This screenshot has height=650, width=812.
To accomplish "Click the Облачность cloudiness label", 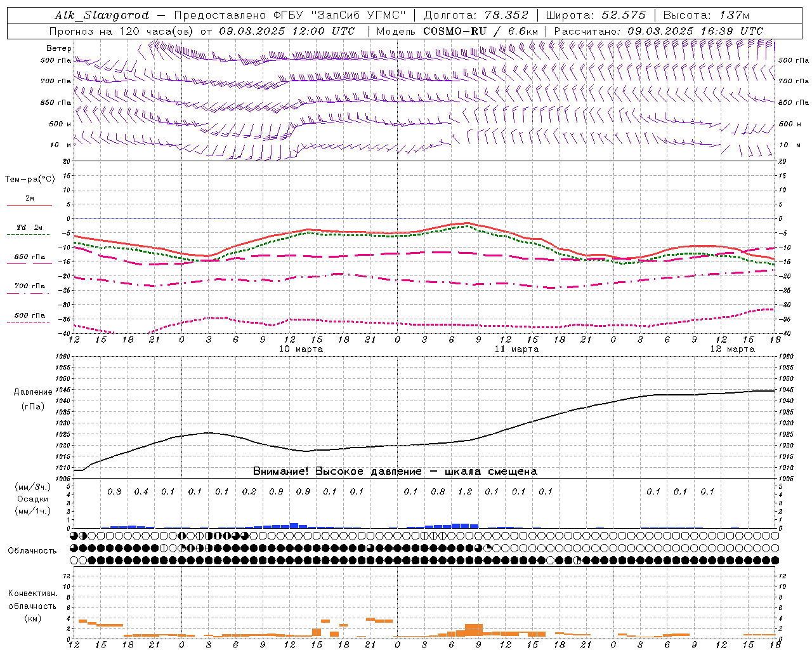I will pyautogui.click(x=32, y=551).
